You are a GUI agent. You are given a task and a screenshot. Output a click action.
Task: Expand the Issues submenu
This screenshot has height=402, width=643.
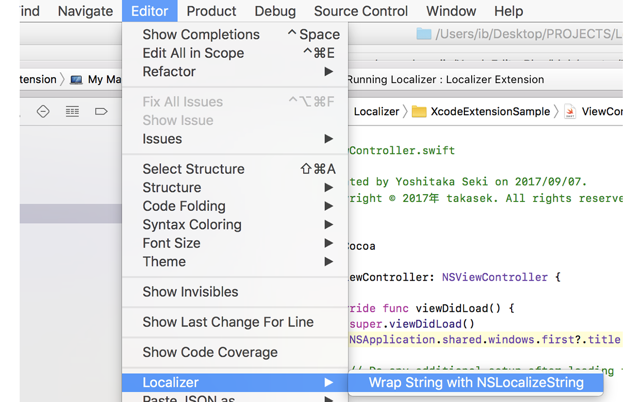pos(235,139)
